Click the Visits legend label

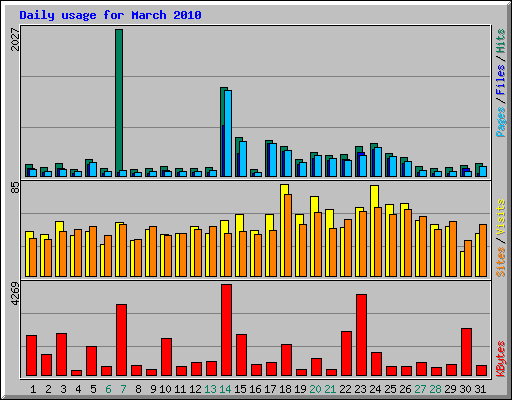point(501,217)
